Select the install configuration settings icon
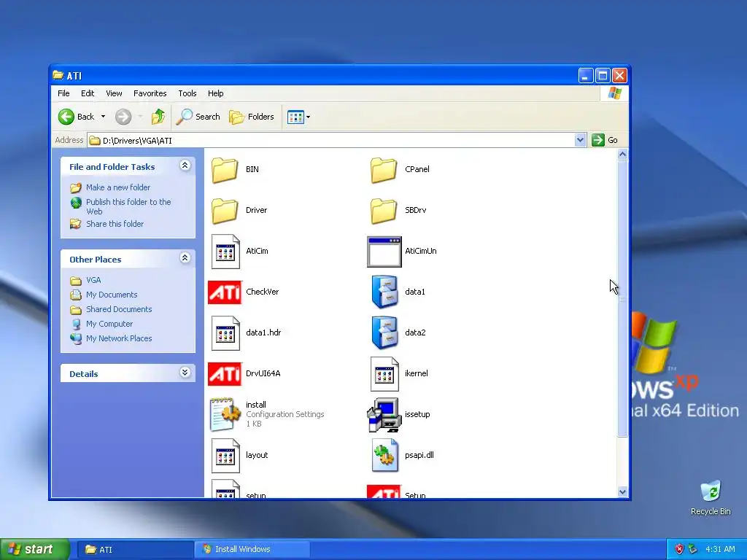Image resolution: width=747 pixels, height=560 pixels. (225, 414)
